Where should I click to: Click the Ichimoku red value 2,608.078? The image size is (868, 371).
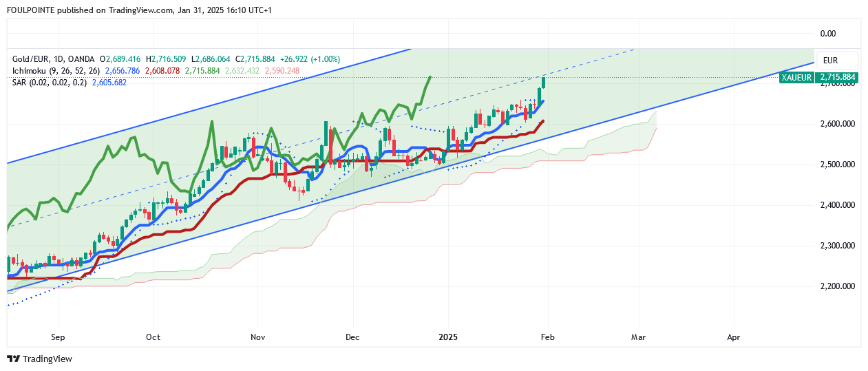[x=162, y=71]
